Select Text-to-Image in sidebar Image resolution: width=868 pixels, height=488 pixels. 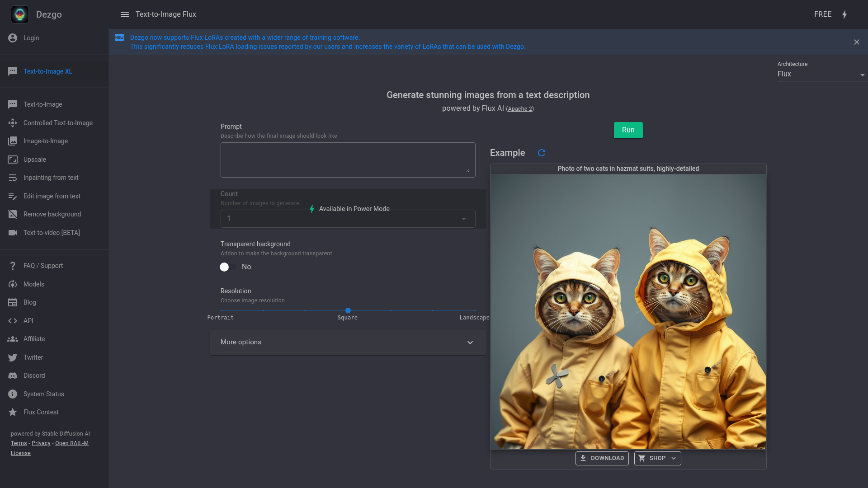(54, 104)
